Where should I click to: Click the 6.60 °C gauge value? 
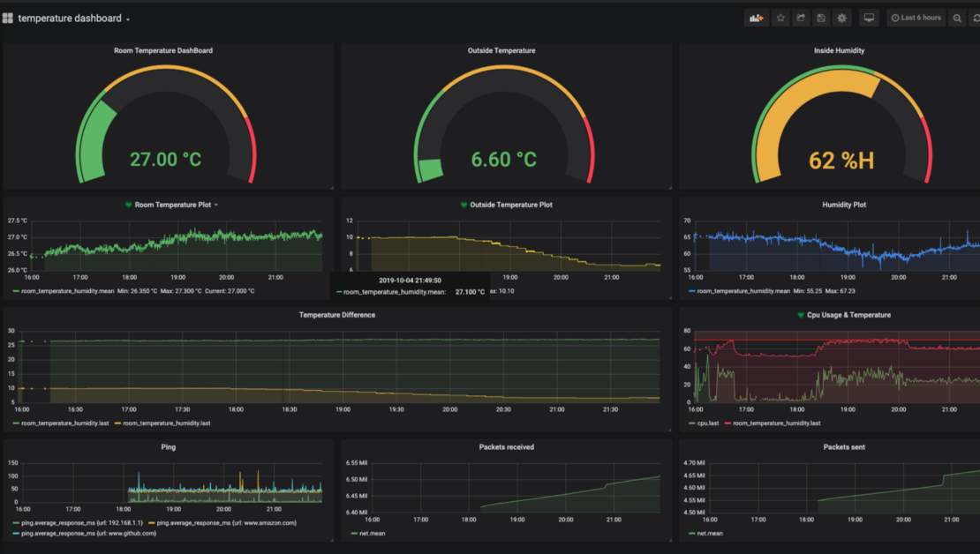point(504,160)
